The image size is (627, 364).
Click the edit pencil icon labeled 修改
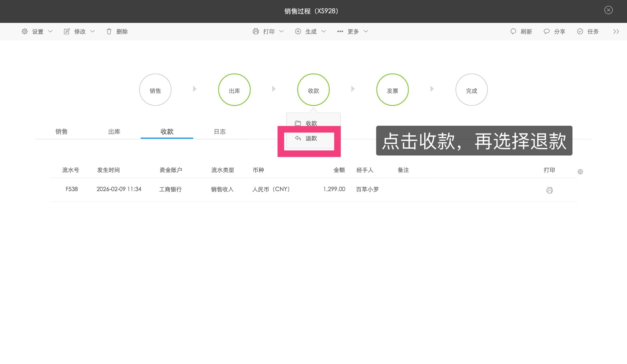[x=67, y=31]
